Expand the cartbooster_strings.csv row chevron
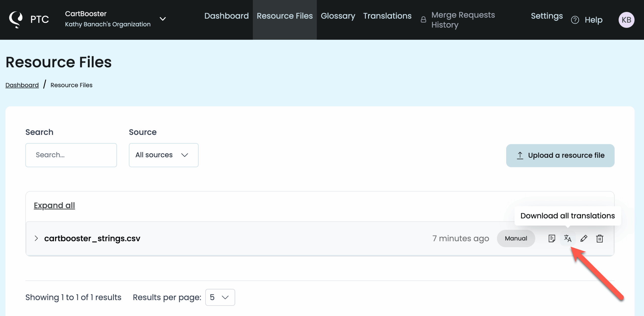Screen dimensions: 644x316 (36, 238)
